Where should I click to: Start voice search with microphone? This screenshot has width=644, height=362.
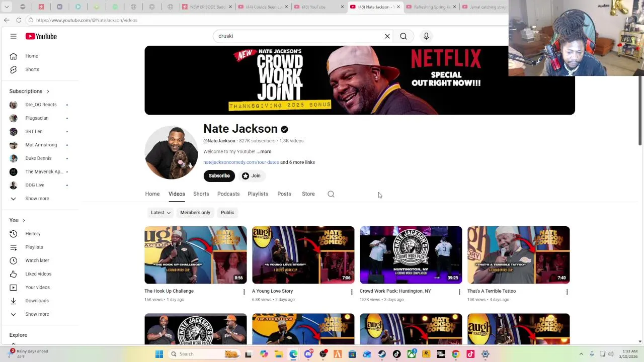pos(426,36)
